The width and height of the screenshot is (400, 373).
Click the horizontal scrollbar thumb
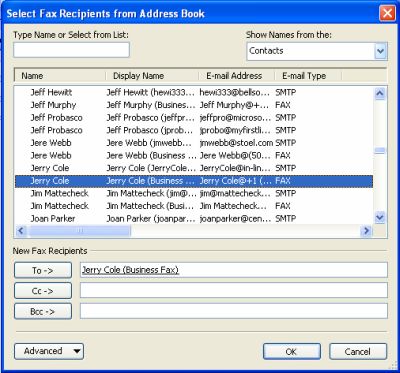click(80, 230)
